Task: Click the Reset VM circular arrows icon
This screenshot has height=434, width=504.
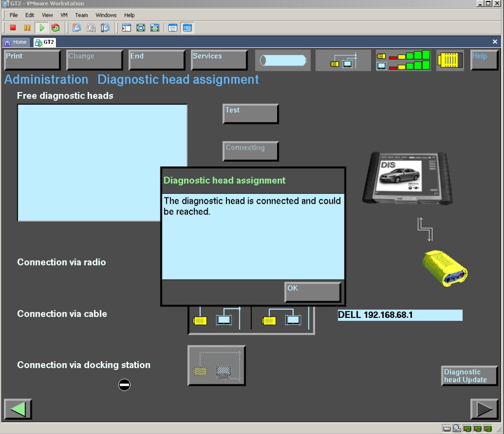Action: [56, 28]
